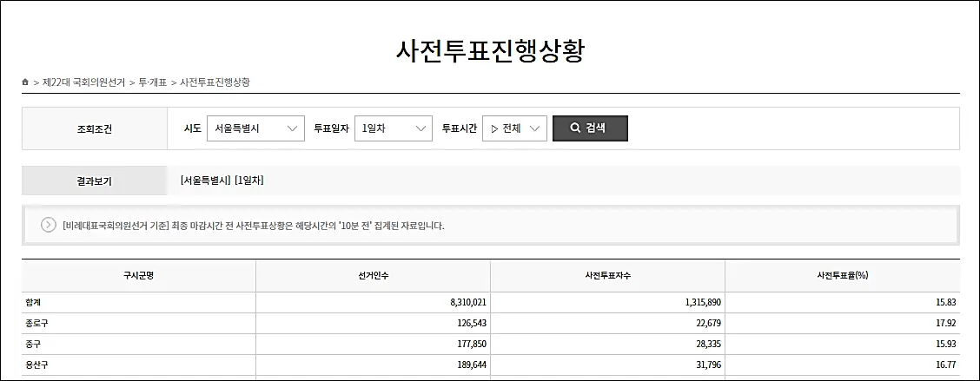Click 중구 turnout 15.93
Viewport: 980px width, 381px height.
pos(947,345)
